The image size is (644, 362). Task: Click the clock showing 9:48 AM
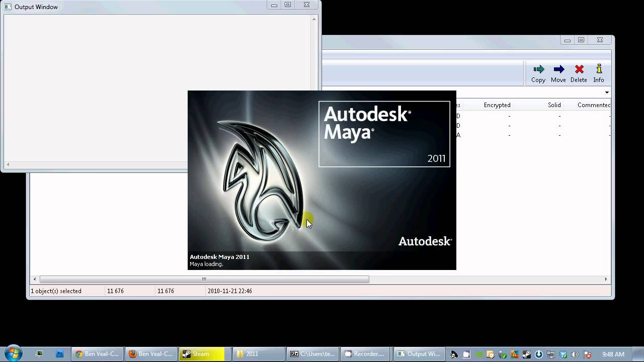pos(613,354)
